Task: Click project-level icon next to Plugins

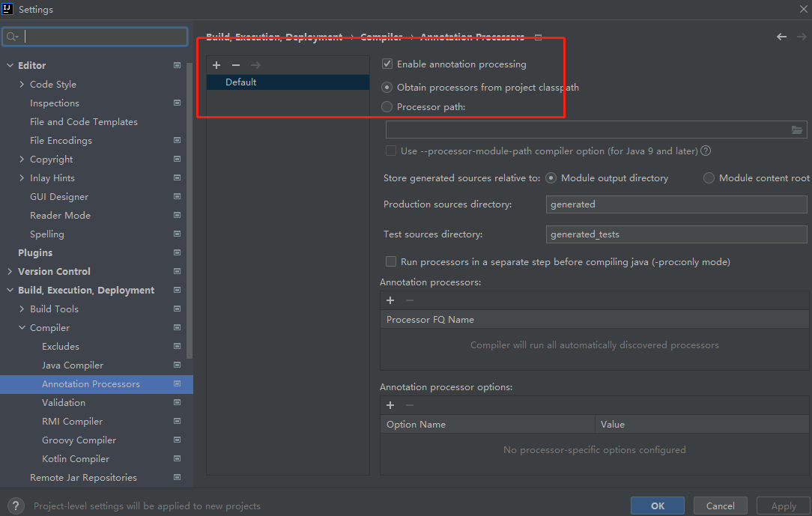Action: [x=177, y=252]
